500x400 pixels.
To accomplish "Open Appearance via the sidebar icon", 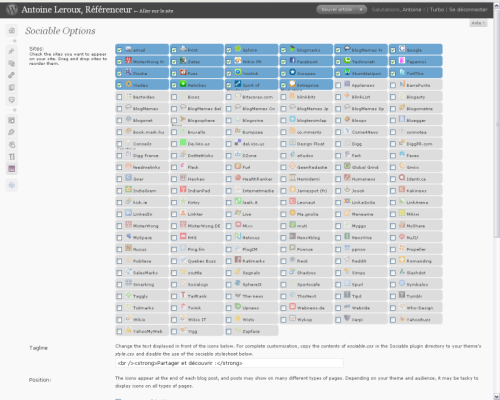I will point(12,120).
